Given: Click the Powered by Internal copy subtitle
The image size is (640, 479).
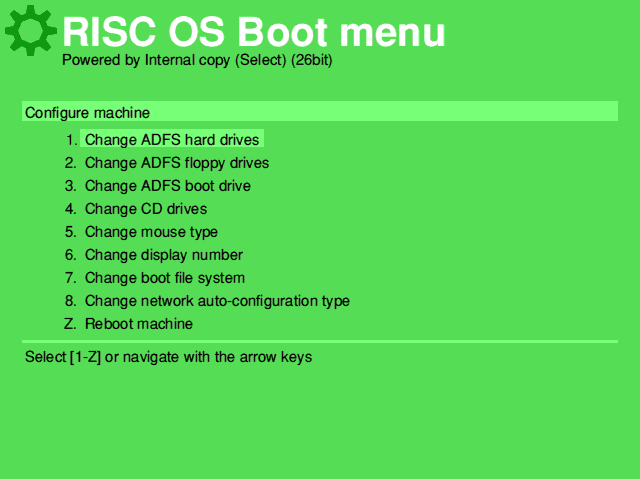Looking at the screenshot, I should tap(197, 61).
